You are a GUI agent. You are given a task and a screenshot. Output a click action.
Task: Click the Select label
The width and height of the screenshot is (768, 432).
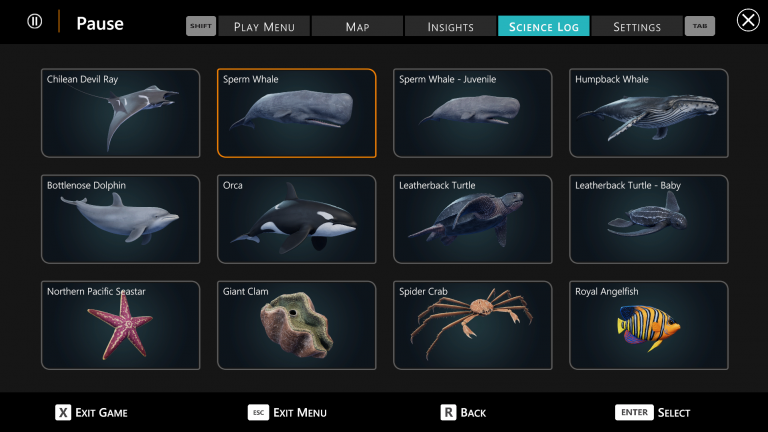pos(674,413)
